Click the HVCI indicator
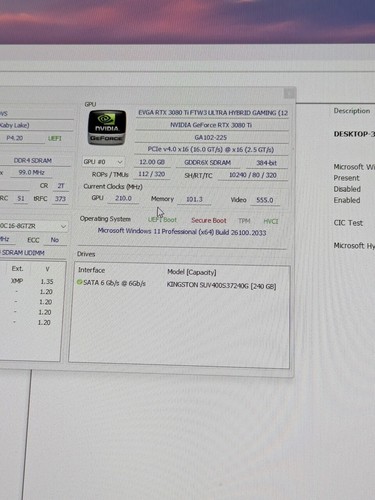375x500 pixels. [271, 221]
